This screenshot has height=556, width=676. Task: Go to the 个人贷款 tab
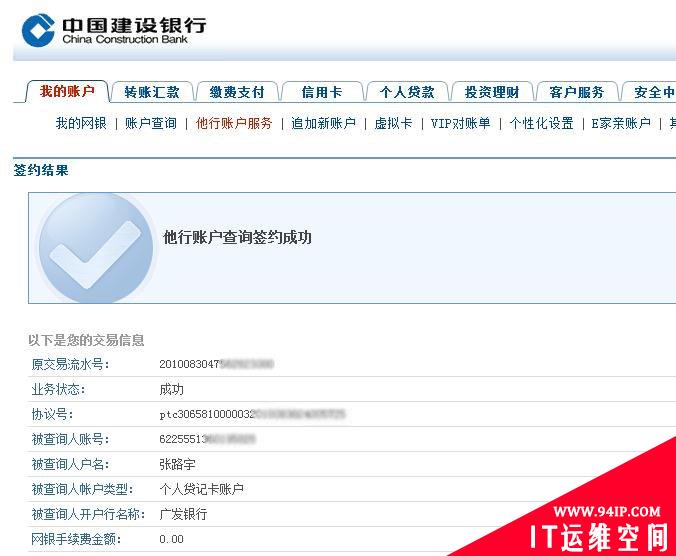click(x=407, y=92)
